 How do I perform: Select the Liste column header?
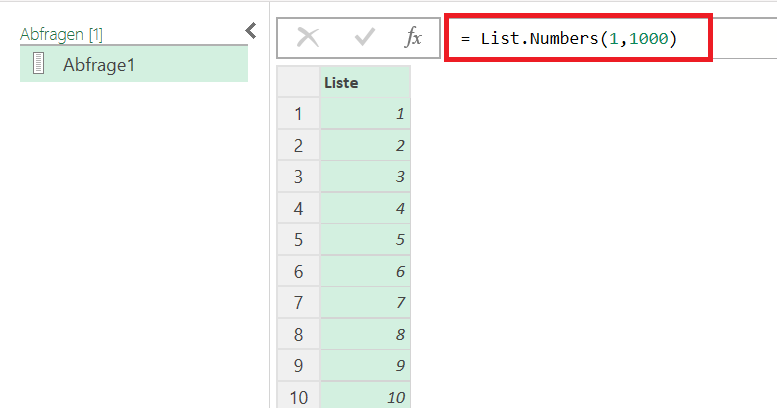tap(365, 82)
